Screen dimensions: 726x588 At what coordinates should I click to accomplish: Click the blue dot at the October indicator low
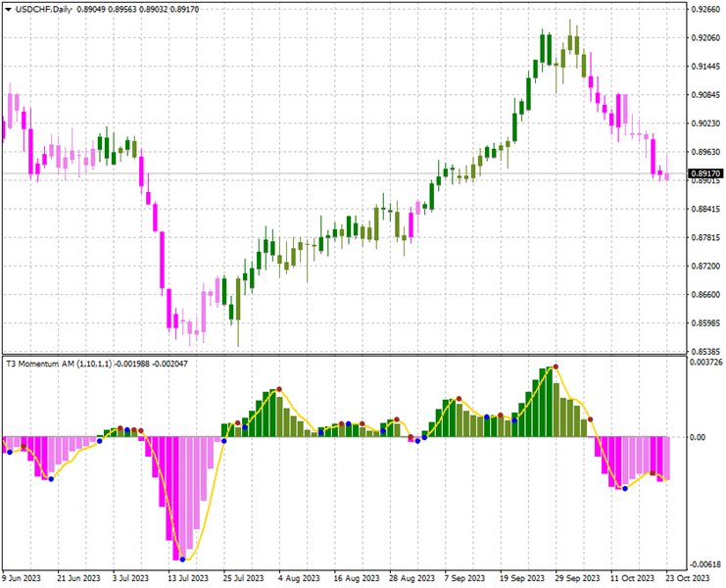(625, 488)
